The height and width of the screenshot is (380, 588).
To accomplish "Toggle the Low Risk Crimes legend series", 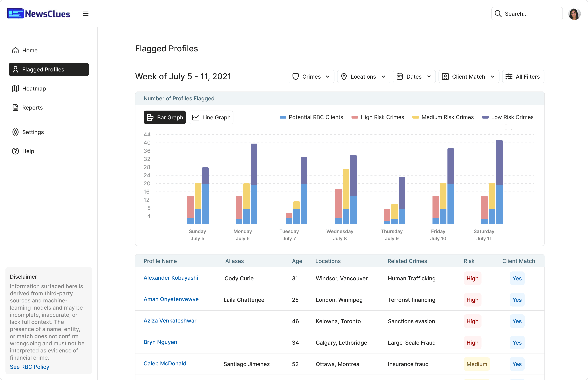I will (508, 117).
